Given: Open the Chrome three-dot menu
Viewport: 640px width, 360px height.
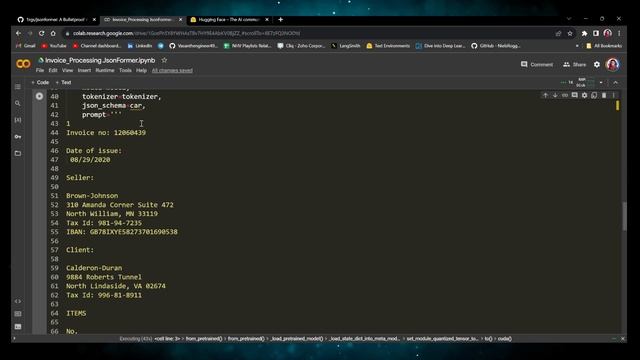Looking at the screenshot, I should pos(619,33).
